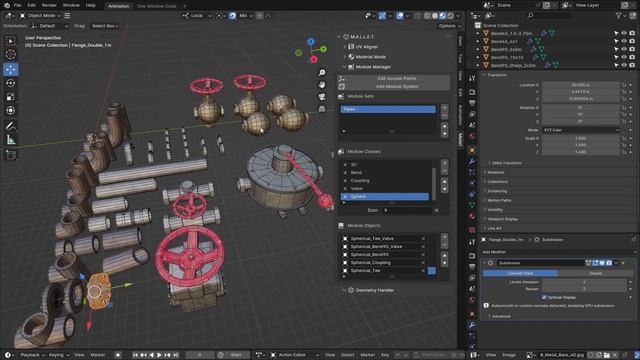The height and width of the screenshot is (360, 640).
Task: Select the Add Cube tool
Action: tap(11, 156)
